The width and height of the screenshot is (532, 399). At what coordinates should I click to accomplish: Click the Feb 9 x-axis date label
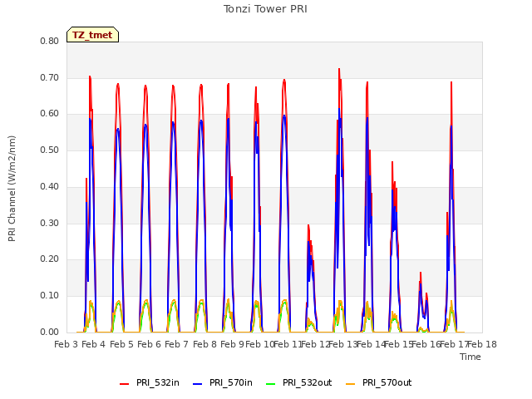pyautogui.click(x=232, y=344)
